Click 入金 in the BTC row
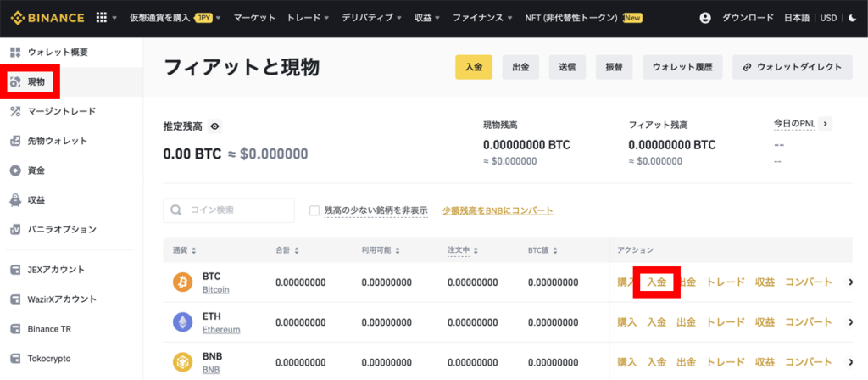The width and height of the screenshot is (868, 380). click(x=657, y=282)
